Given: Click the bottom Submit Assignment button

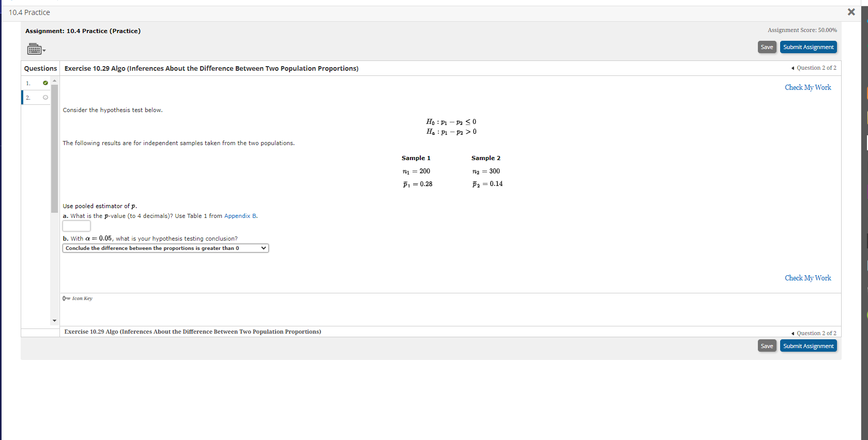Looking at the screenshot, I should pos(808,346).
